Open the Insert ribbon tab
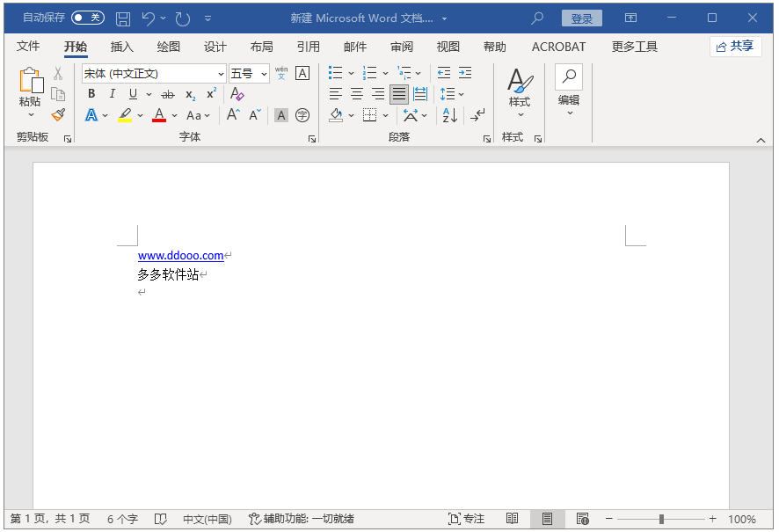The height and width of the screenshot is (532, 779). (122, 47)
